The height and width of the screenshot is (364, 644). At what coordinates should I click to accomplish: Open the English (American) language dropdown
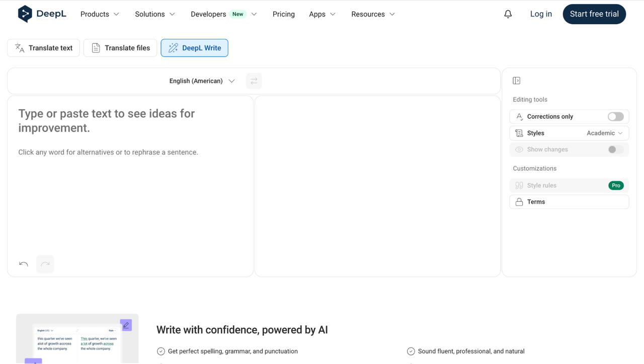pos(202,81)
